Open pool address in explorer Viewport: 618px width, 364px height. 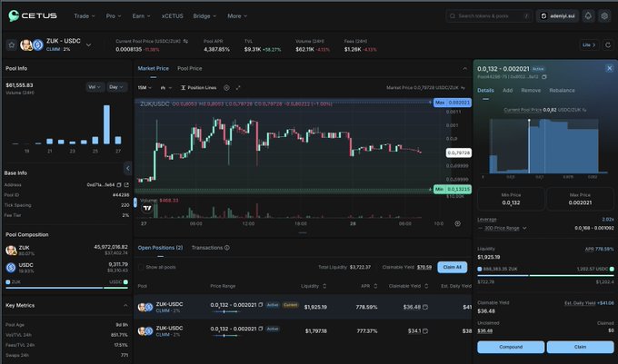tap(126, 184)
